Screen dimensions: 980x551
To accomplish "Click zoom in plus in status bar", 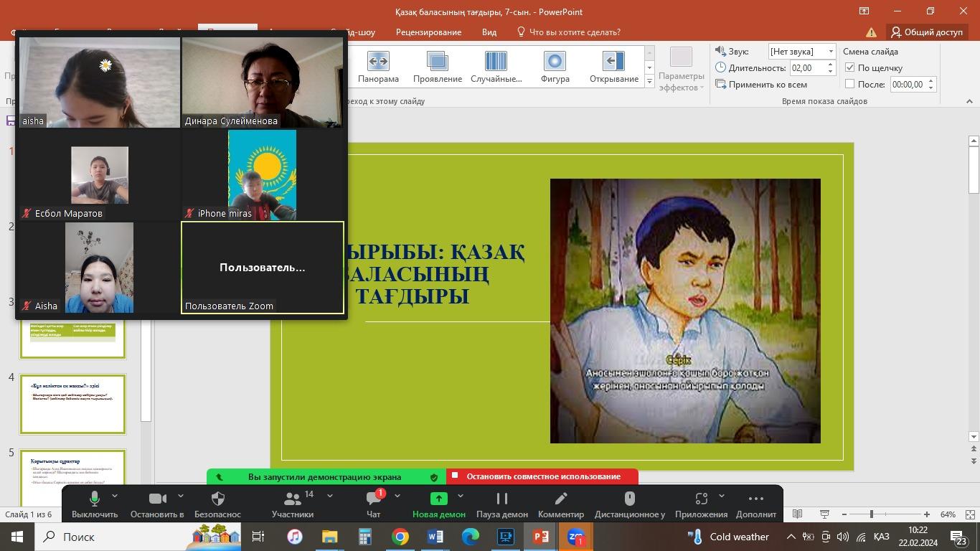I will click(927, 514).
